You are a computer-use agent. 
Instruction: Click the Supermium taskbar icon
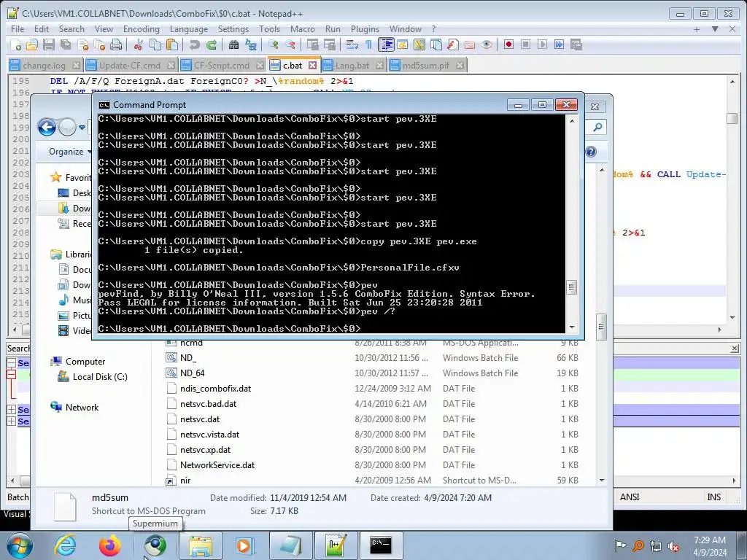tap(155, 545)
